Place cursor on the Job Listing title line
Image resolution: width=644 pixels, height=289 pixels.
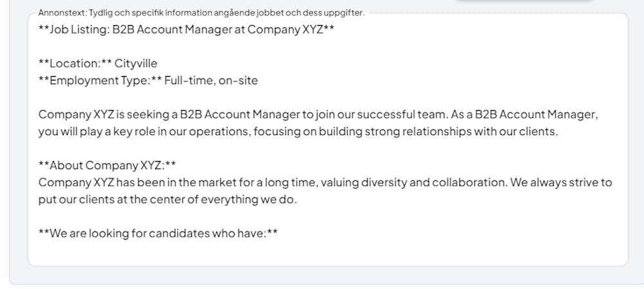coord(186,30)
